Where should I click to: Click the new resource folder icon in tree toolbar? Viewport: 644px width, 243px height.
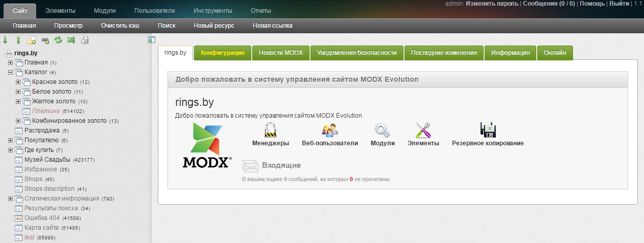pos(32,40)
